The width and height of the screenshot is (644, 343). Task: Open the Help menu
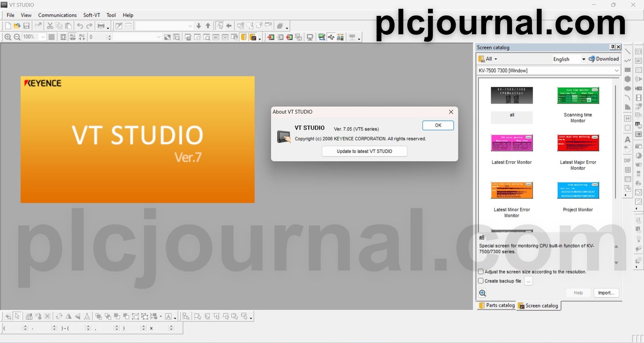point(128,15)
